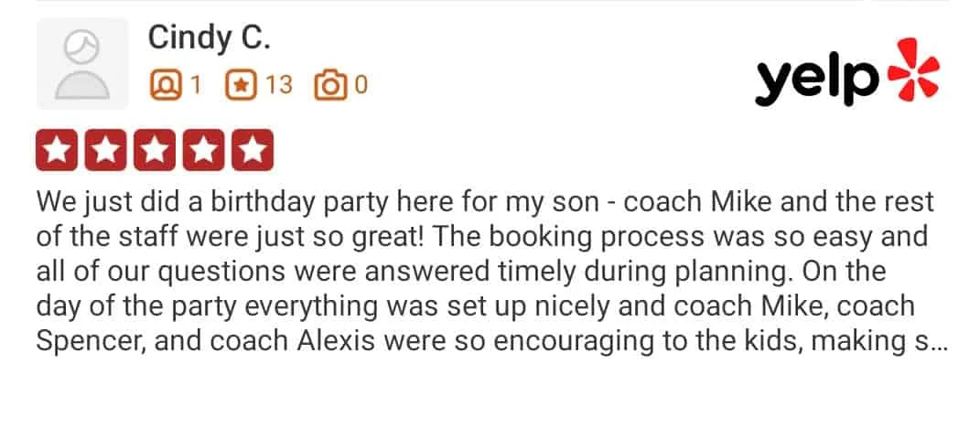Click the orange camera photos icon
The width and height of the screenshot is (980, 428).
coord(330,85)
